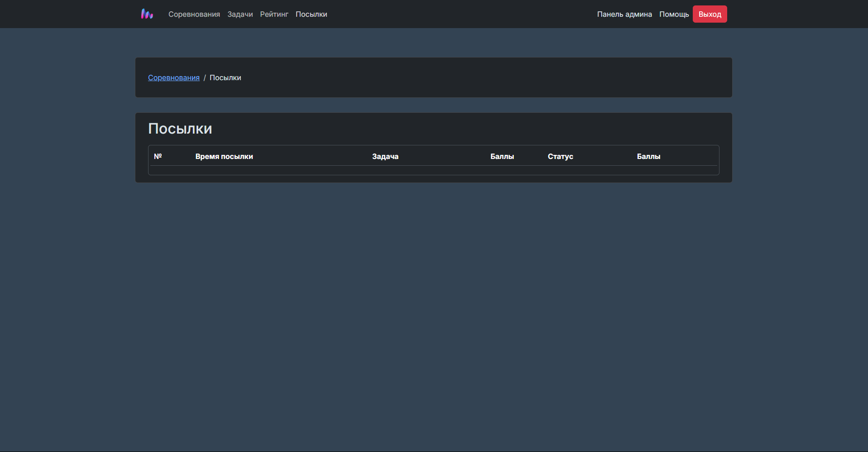Click the Задача column header

(x=385, y=157)
